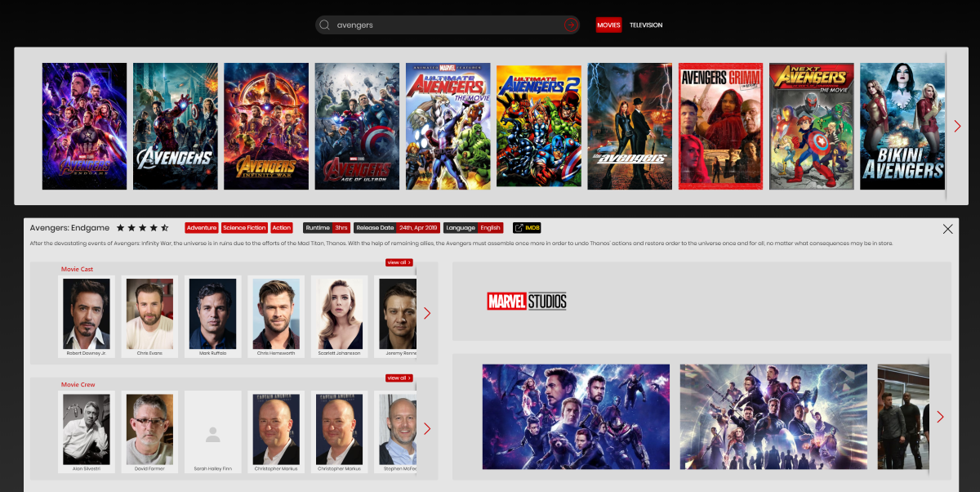980x492 pixels.
Task: Click the 'Movie Crew' heading
Action: click(x=78, y=384)
